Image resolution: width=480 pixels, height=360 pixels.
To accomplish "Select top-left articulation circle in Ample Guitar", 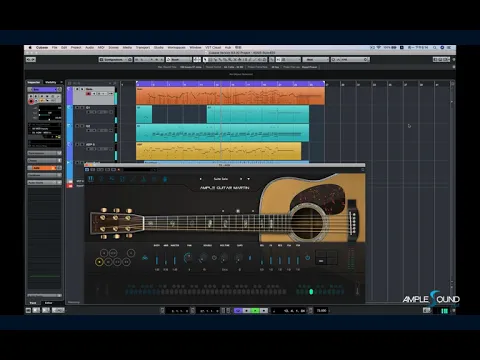I will point(104,253).
